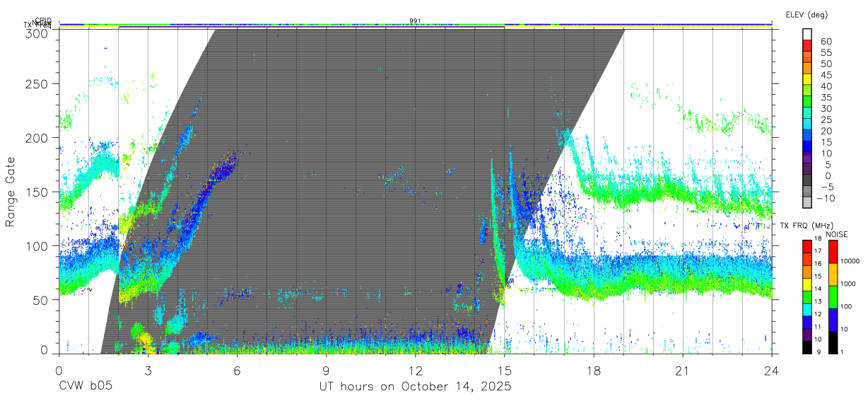The width and height of the screenshot is (868, 401).
Task: Click the "CPID" label at top left
Action: point(43,21)
